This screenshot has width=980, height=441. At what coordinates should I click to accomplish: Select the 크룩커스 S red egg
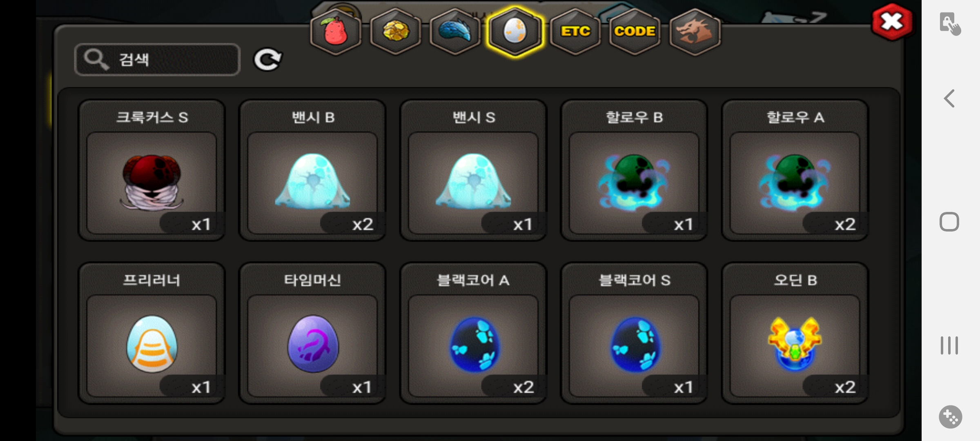click(151, 170)
